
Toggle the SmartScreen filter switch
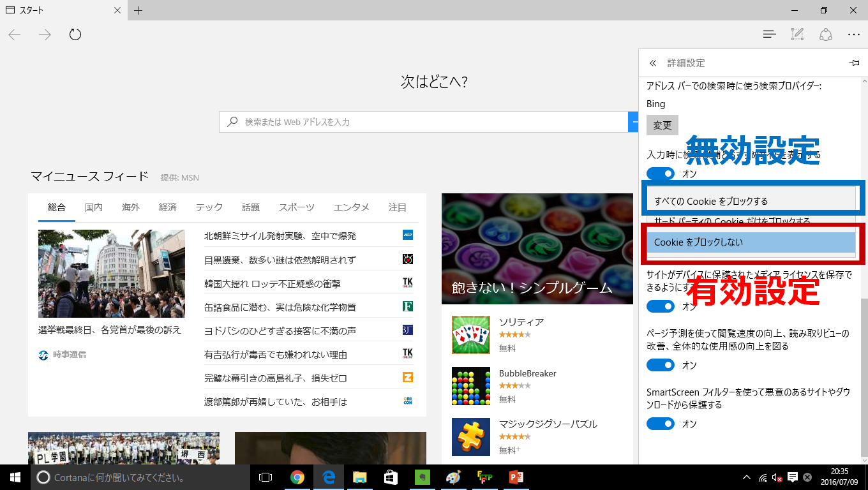(x=661, y=424)
